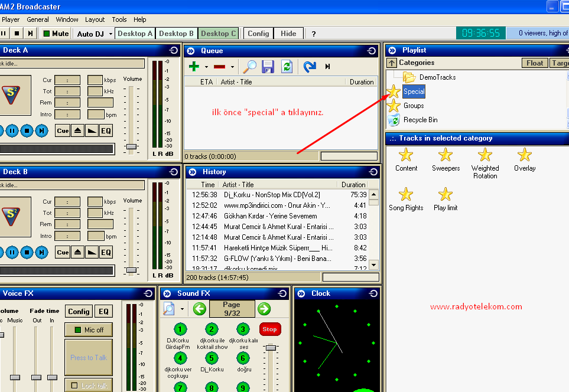Open the Auto DJ dropdown arrow
The image size is (569, 392).
(110, 34)
